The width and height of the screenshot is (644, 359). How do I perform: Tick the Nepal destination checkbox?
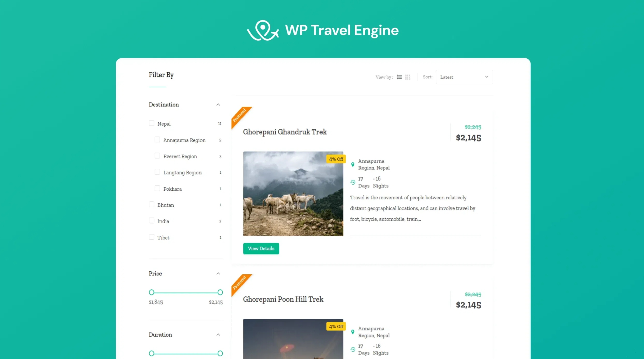(x=151, y=123)
